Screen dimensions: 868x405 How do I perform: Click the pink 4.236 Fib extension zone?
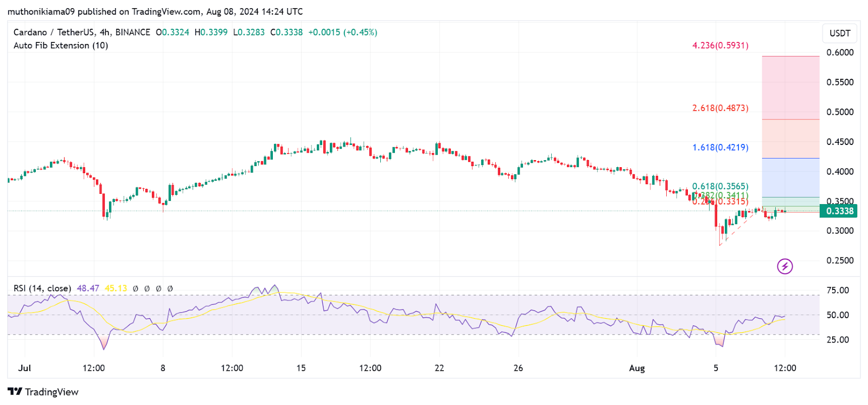pos(790,87)
